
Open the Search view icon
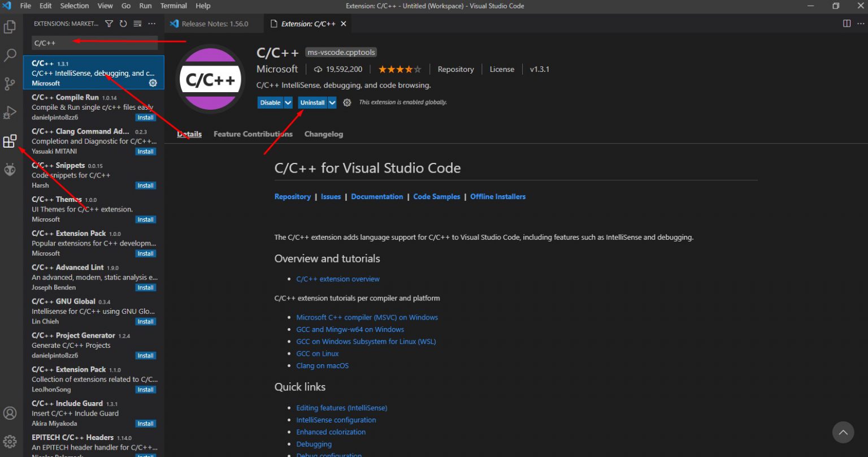(10, 55)
